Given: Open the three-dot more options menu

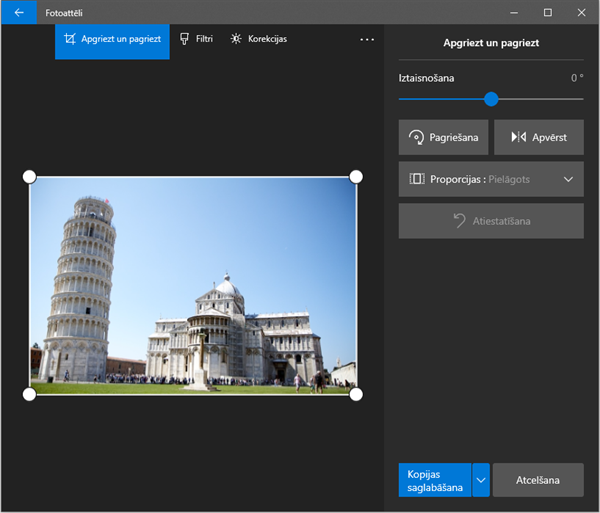Looking at the screenshot, I should tap(367, 39).
